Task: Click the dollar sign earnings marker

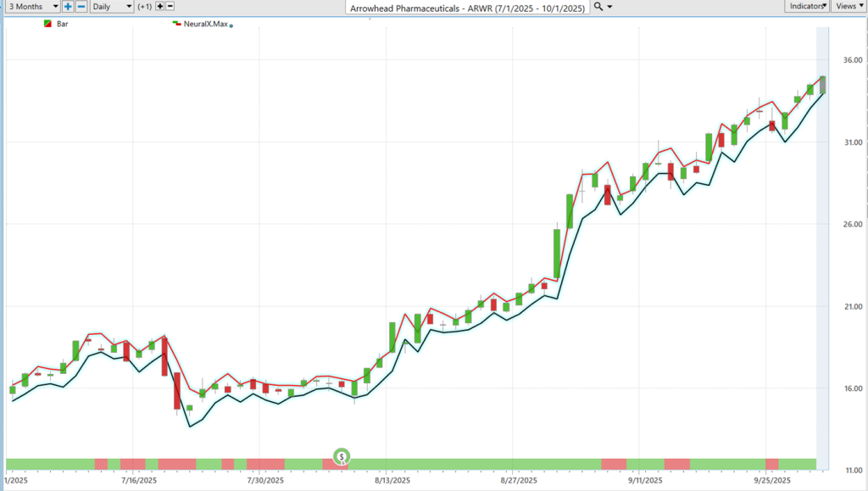Action: coord(342,456)
